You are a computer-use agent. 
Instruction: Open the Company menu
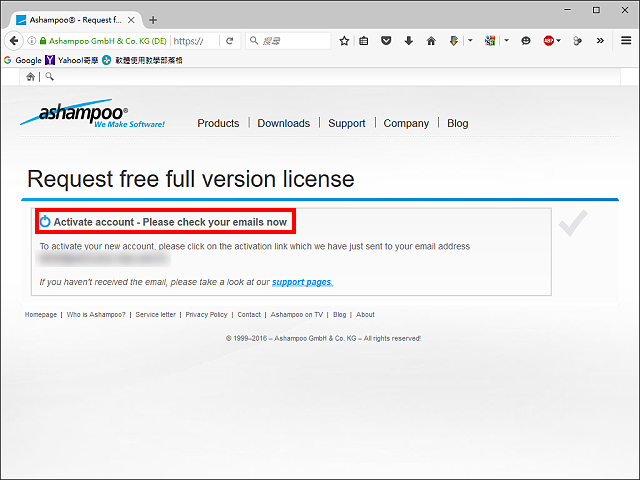tap(406, 123)
